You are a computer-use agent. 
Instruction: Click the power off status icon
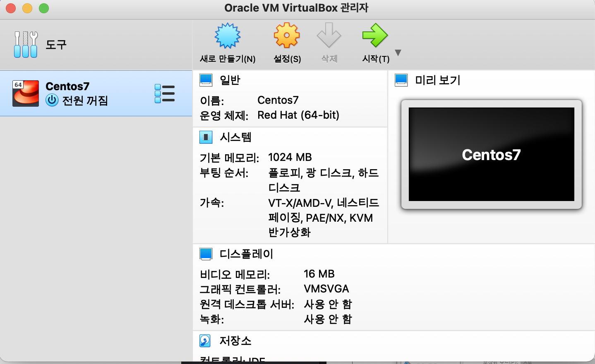(x=52, y=100)
